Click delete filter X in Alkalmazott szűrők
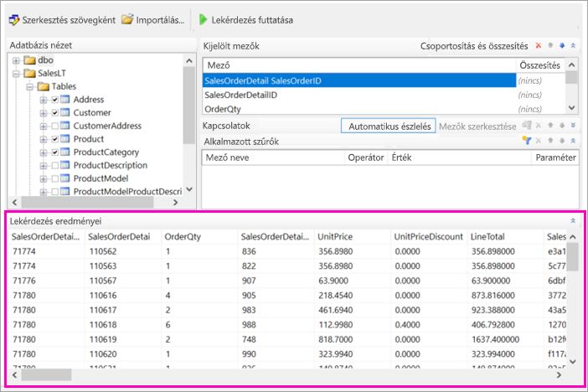This screenshot has height=392, width=588. coord(539,141)
